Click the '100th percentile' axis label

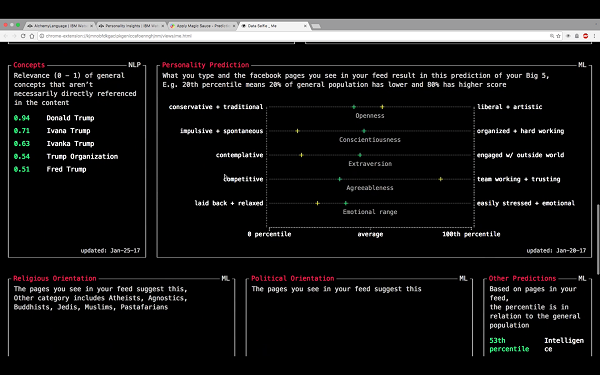471,234
